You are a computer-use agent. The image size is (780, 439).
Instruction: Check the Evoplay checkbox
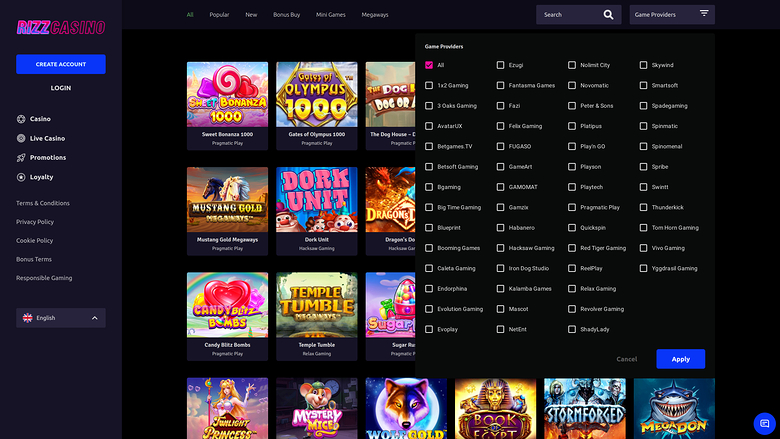tap(429, 329)
